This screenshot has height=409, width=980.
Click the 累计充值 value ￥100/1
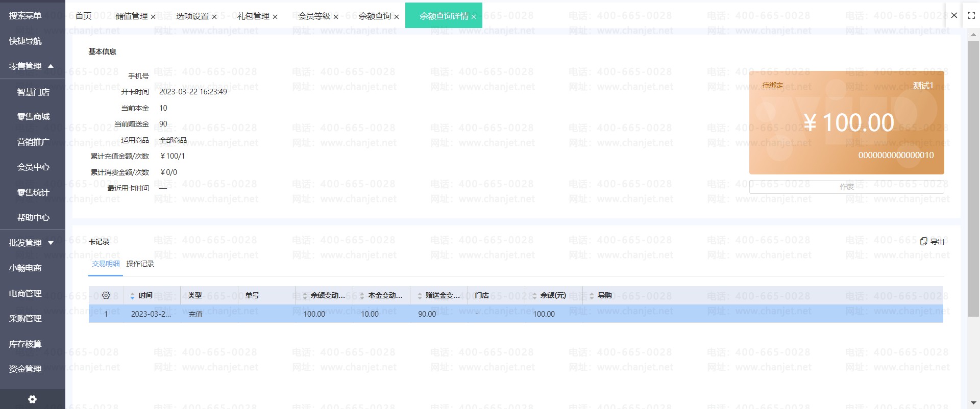click(173, 156)
